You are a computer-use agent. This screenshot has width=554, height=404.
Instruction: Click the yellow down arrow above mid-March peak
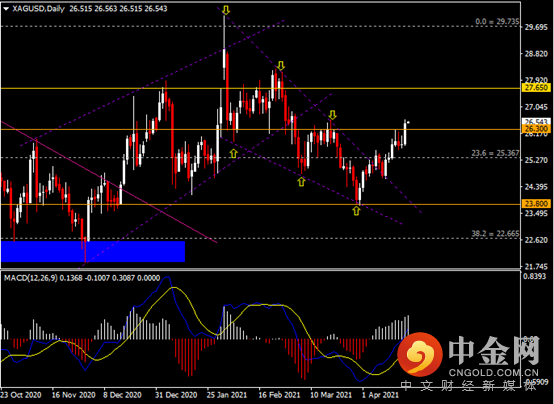332,115
